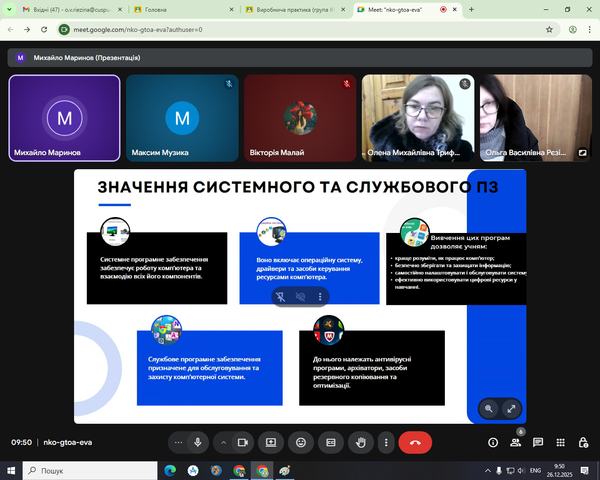This screenshot has width=600, height=480.
Task: Switch to the Gmail Вхідні tab
Action: 65,9
